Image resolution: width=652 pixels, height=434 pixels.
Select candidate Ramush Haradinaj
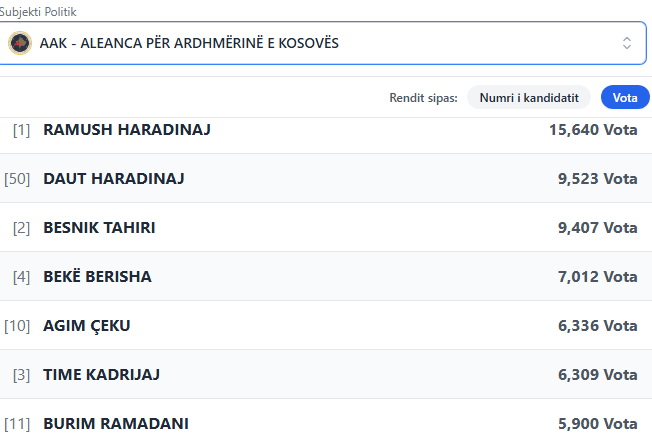127,130
